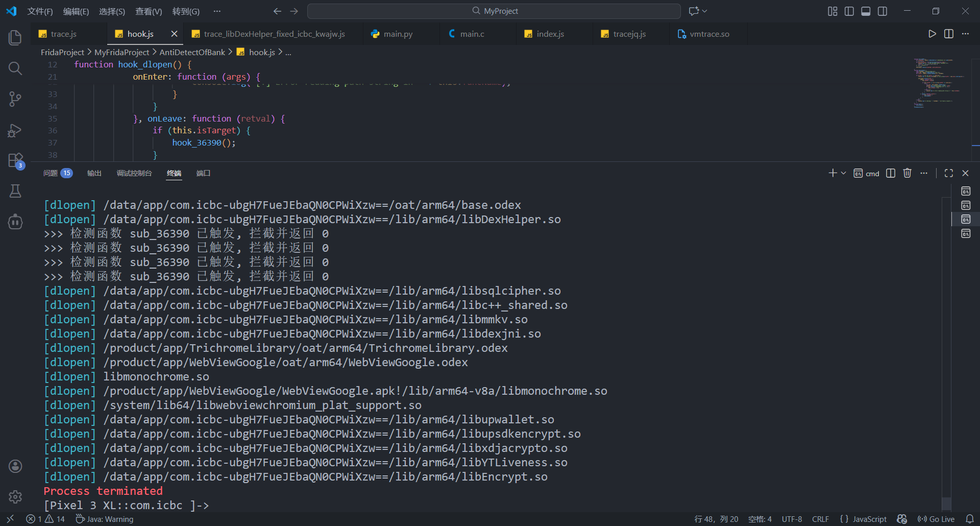Open editor more actions menu
The height and width of the screenshot is (526, 980).
(x=965, y=34)
